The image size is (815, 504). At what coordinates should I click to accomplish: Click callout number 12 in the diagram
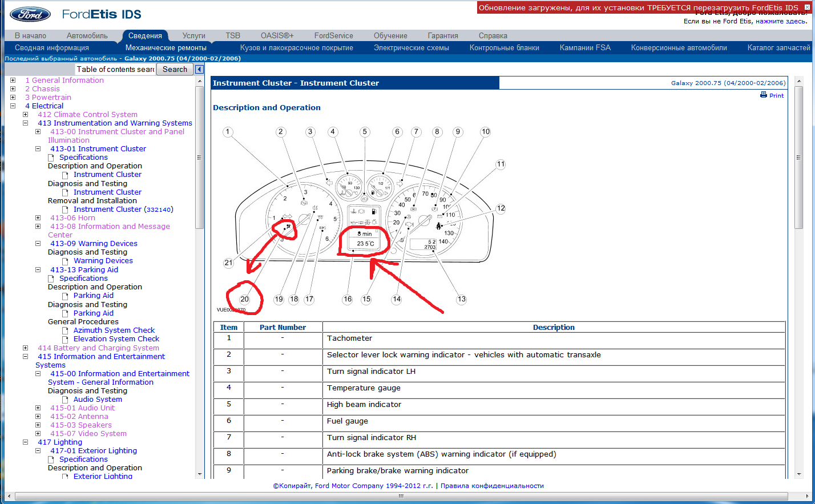click(501, 208)
